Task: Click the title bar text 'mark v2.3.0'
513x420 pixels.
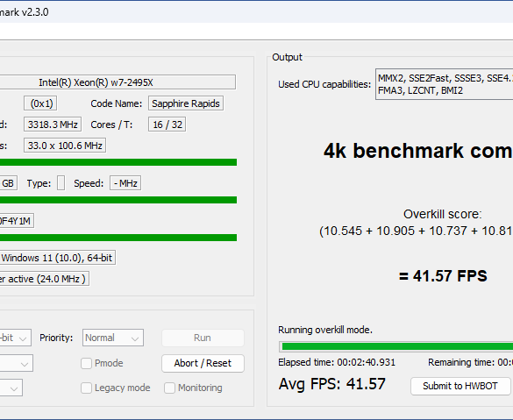Action: click(25, 12)
